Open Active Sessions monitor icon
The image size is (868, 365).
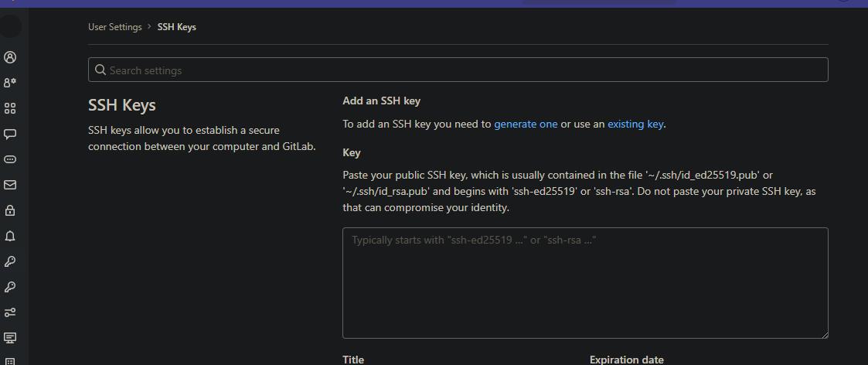(10, 338)
